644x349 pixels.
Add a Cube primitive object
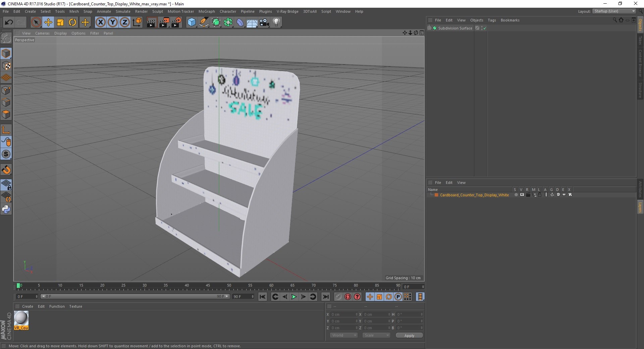(x=192, y=22)
